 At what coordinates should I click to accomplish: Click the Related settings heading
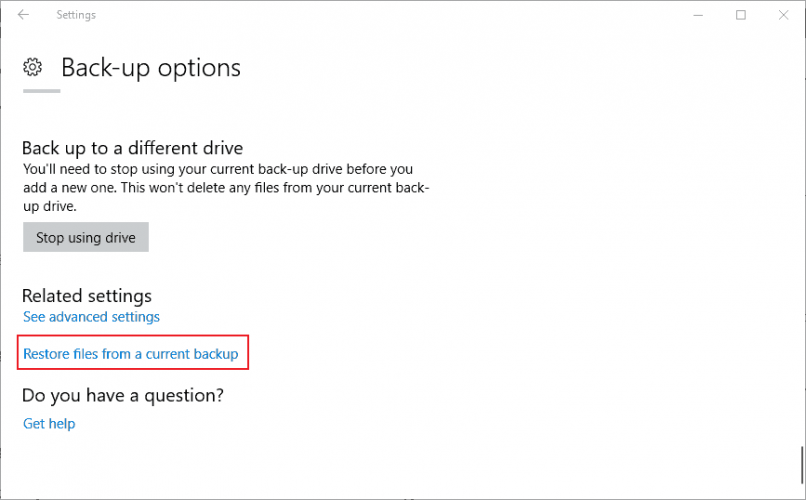click(x=87, y=296)
